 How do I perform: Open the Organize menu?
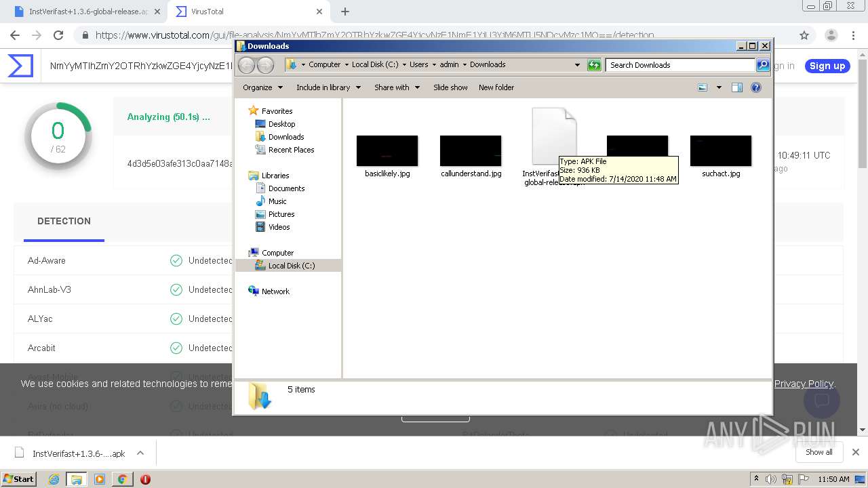(262, 87)
